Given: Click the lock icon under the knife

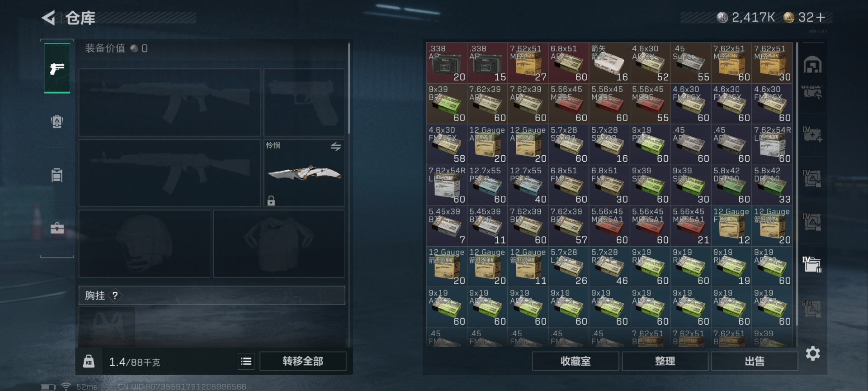Looking at the screenshot, I should (x=271, y=200).
